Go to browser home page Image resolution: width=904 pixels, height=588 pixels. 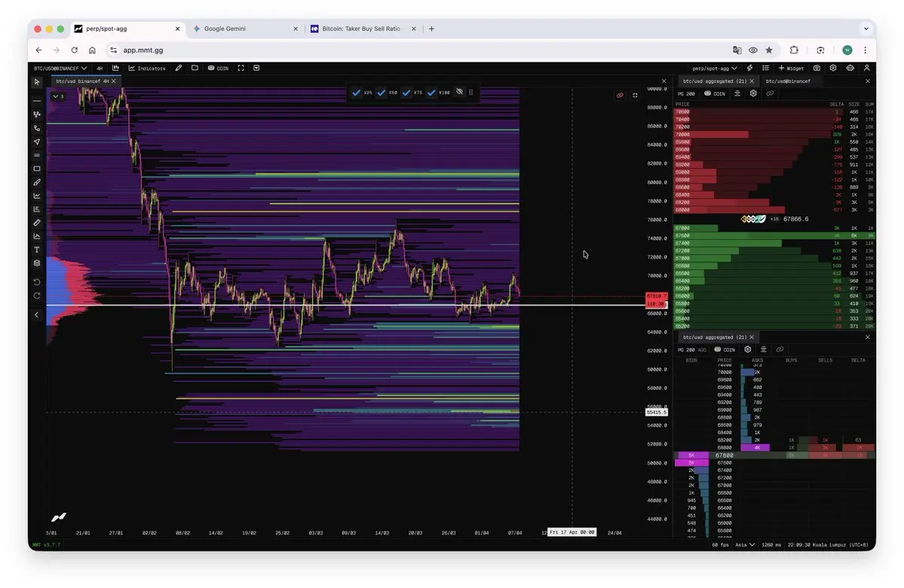point(92,51)
